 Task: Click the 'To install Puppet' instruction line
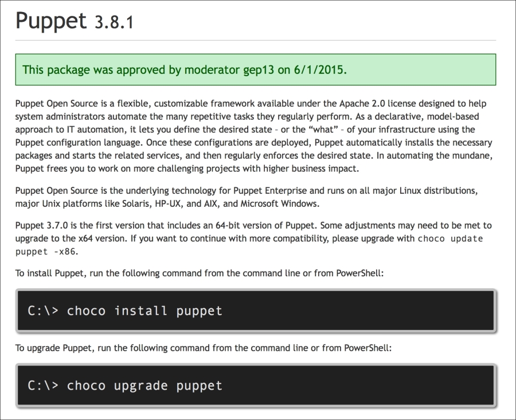pyautogui.click(x=199, y=273)
